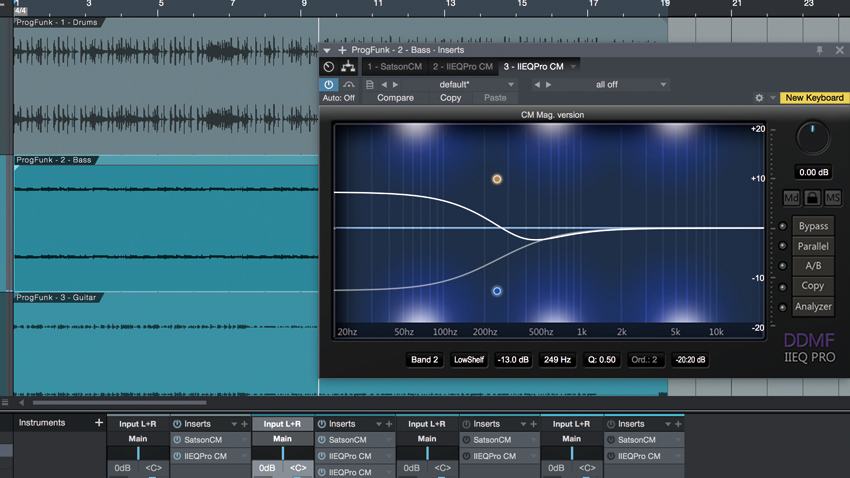Toggle the MS mode button in IIEQ Pro
This screenshot has height=478, width=850.
pyautogui.click(x=833, y=198)
